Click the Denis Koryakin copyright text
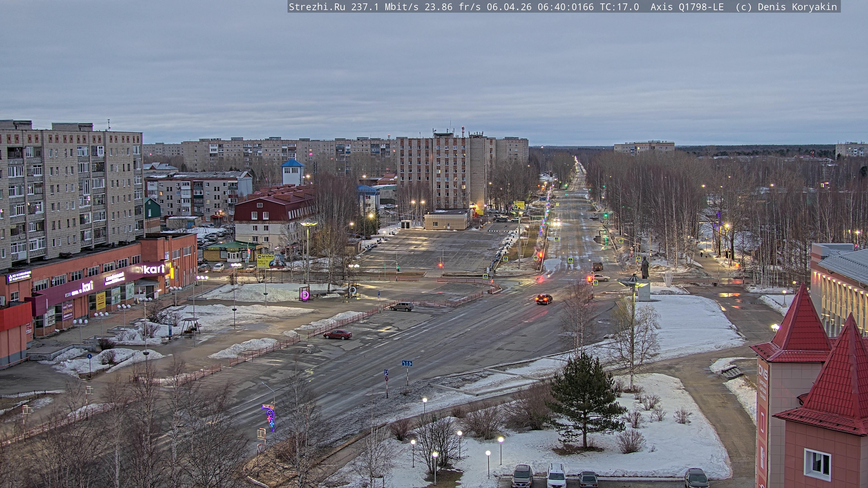This screenshot has width=868, height=488. [797, 7]
